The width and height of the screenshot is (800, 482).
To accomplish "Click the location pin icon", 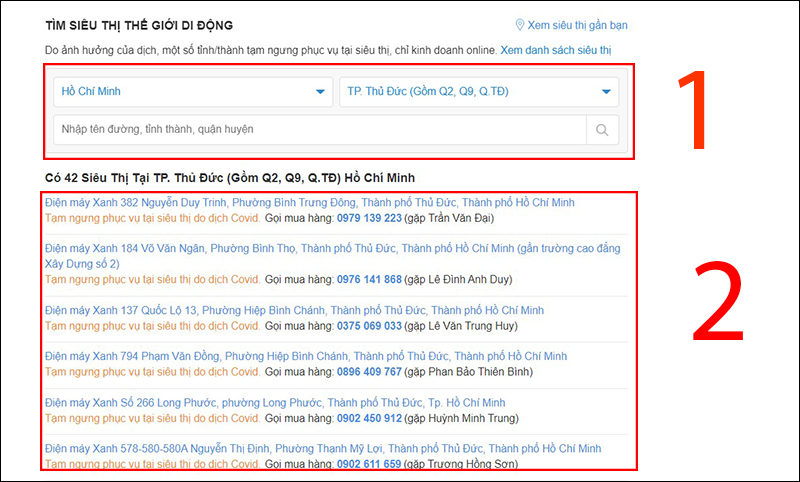I will click(519, 25).
